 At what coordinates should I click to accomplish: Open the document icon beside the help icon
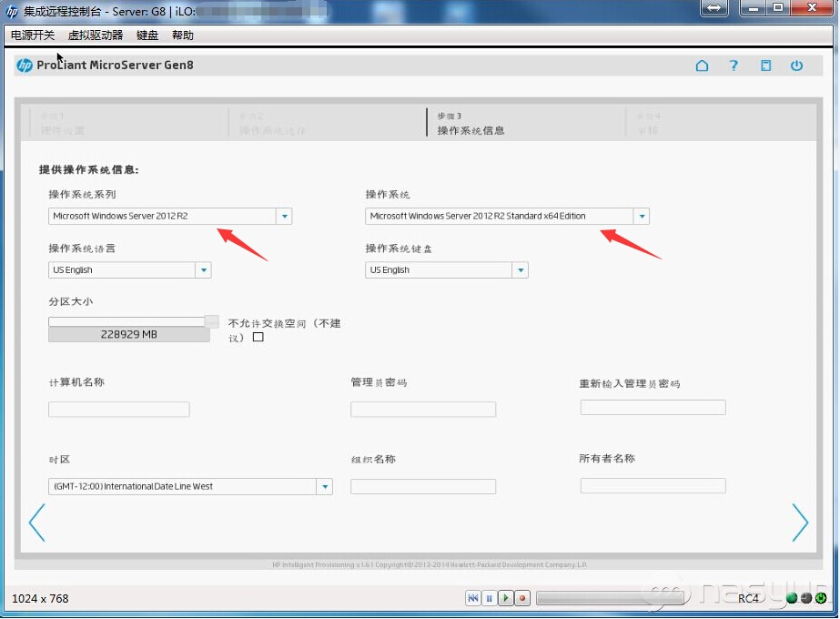(765, 66)
